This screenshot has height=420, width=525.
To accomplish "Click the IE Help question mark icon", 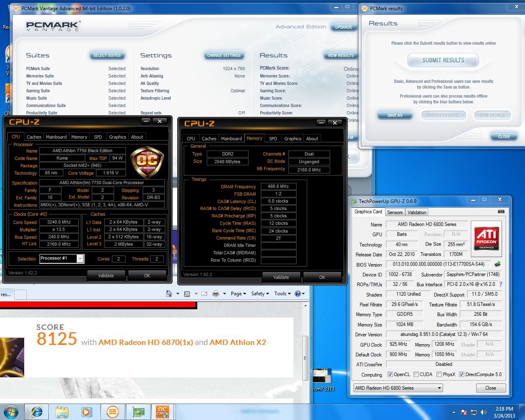I will (298, 294).
